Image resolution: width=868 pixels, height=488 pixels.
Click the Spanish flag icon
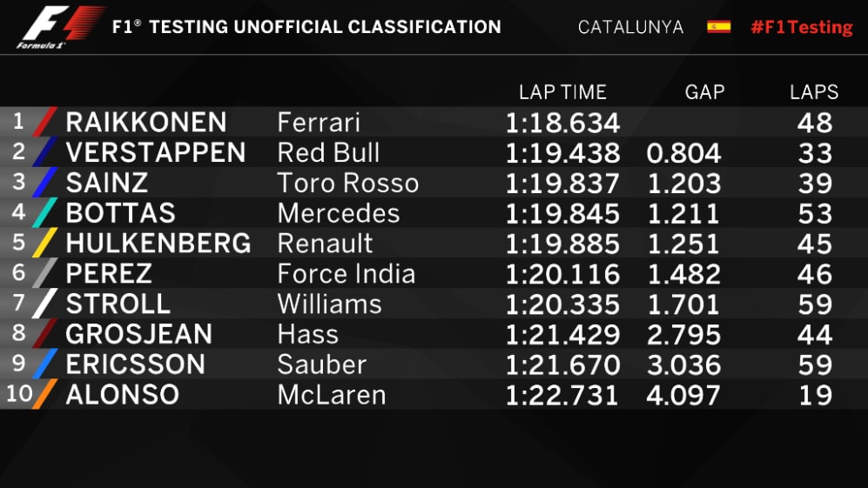point(718,27)
